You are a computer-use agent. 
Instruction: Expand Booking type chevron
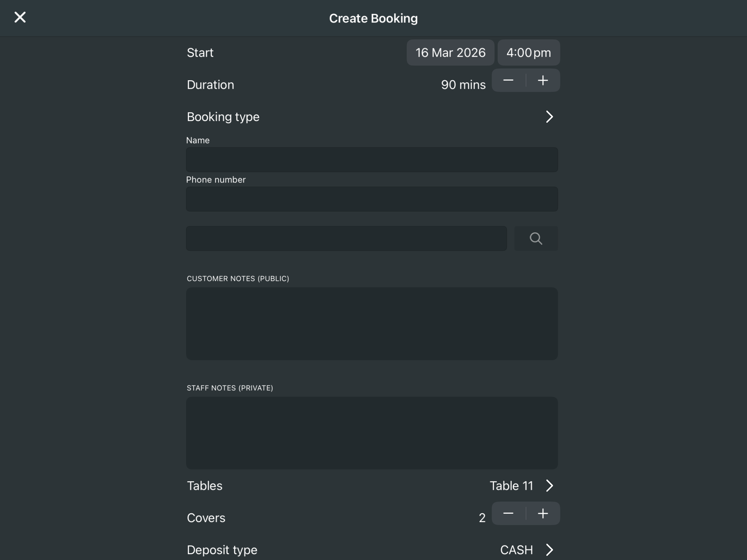click(x=549, y=117)
